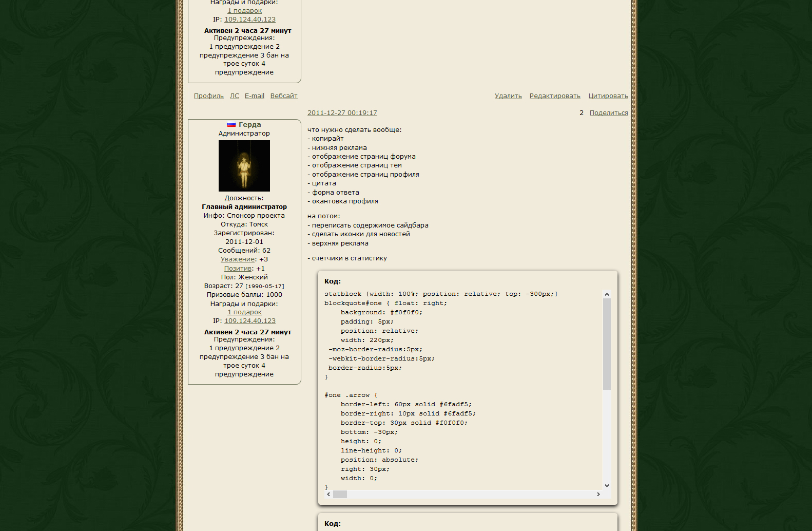Click the code block vertical scrollbar thumb

point(607,344)
